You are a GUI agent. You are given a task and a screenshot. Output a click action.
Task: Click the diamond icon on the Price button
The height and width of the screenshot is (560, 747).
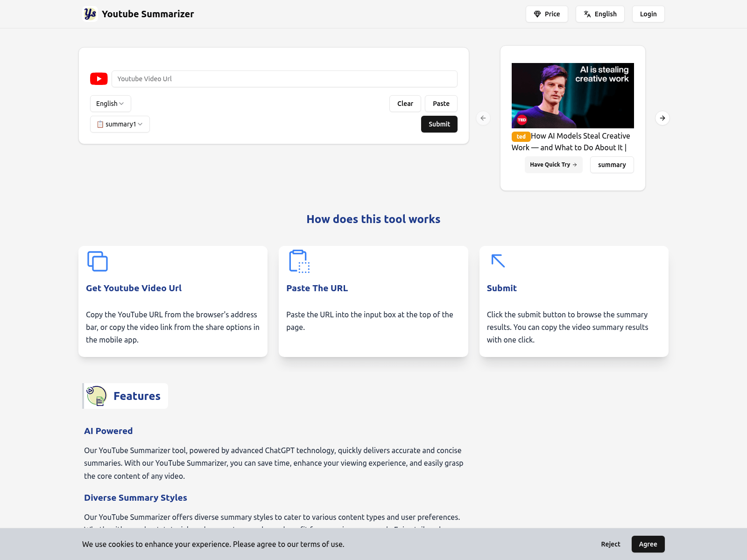(536, 14)
